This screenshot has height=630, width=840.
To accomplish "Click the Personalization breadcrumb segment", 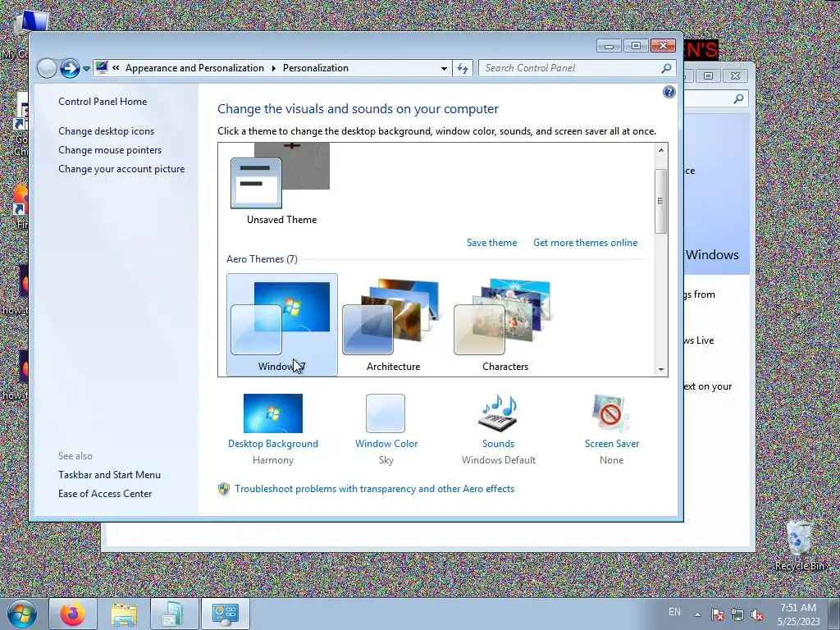I will 316,68.
